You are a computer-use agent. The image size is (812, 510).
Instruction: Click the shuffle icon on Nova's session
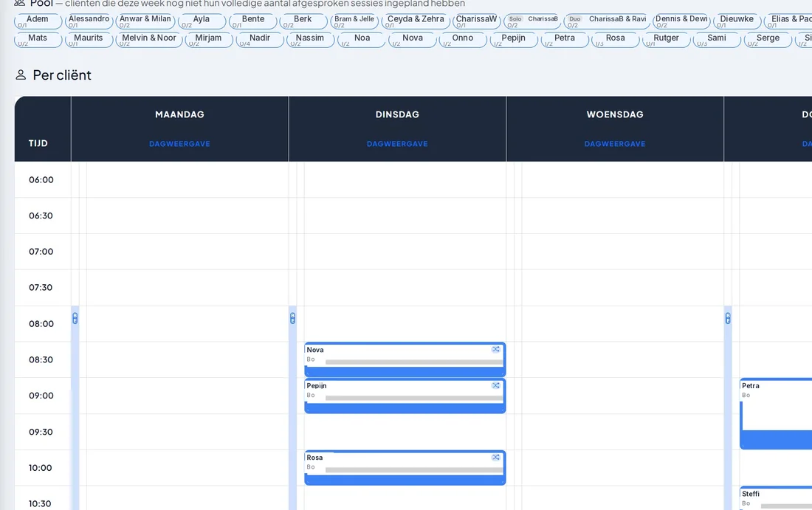point(495,349)
